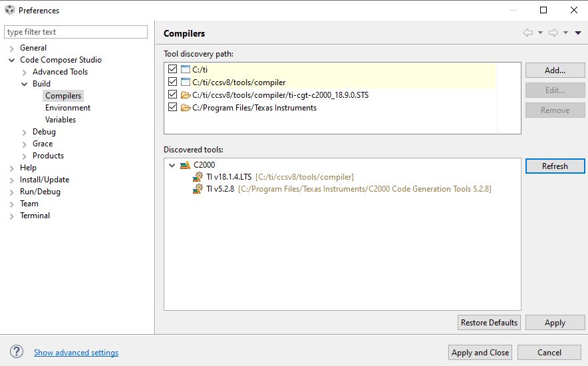Toggle the C:/ti/ccsv8/tools/compiler checkbox
This screenshot has width=588, height=366.
point(173,83)
